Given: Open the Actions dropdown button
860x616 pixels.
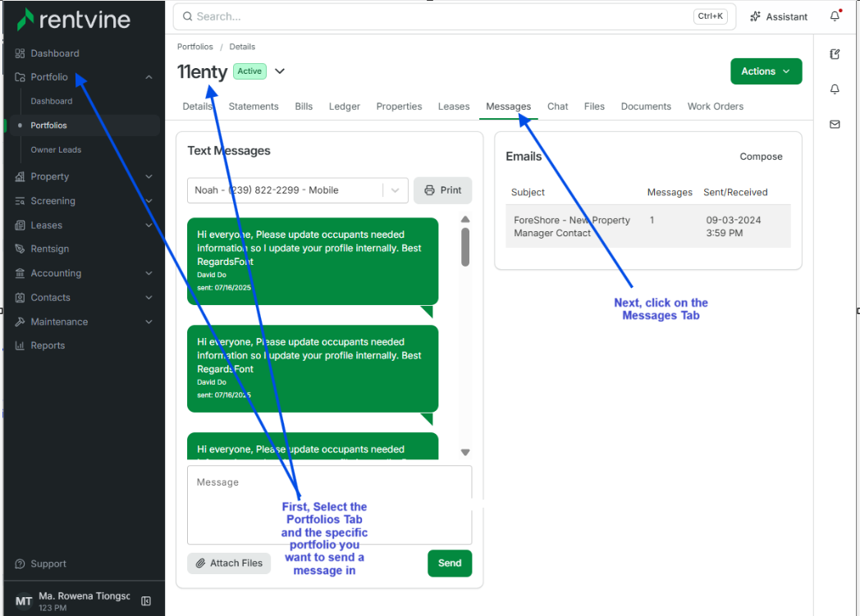Looking at the screenshot, I should pos(766,71).
